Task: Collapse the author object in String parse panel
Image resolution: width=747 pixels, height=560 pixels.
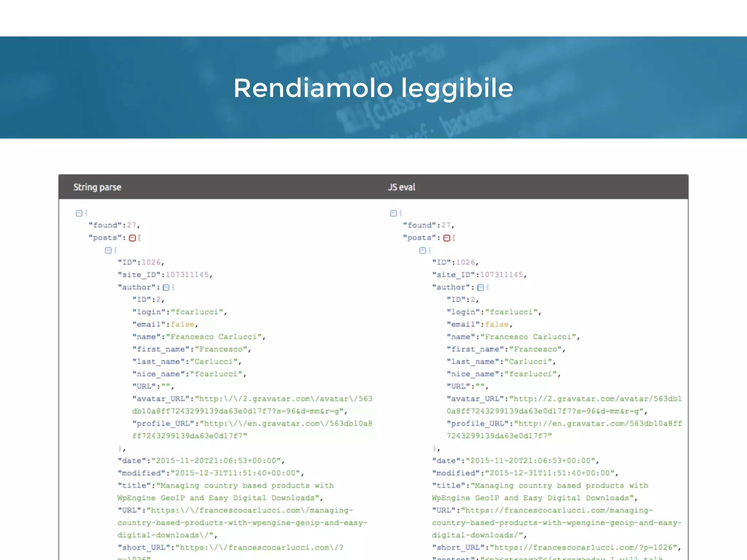Action: (166, 287)
